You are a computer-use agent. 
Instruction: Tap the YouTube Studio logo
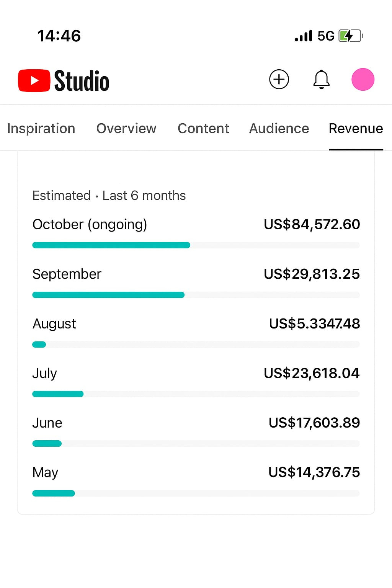point(64,81)
